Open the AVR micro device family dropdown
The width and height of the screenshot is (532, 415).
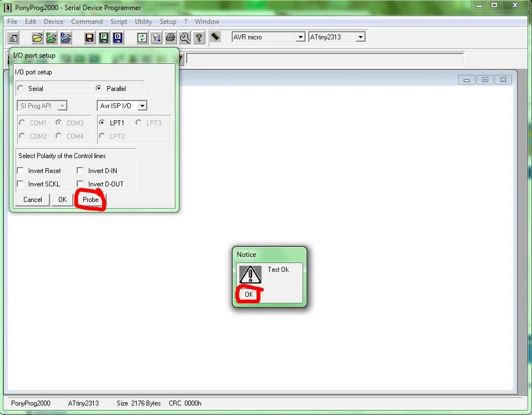(300, 37)
